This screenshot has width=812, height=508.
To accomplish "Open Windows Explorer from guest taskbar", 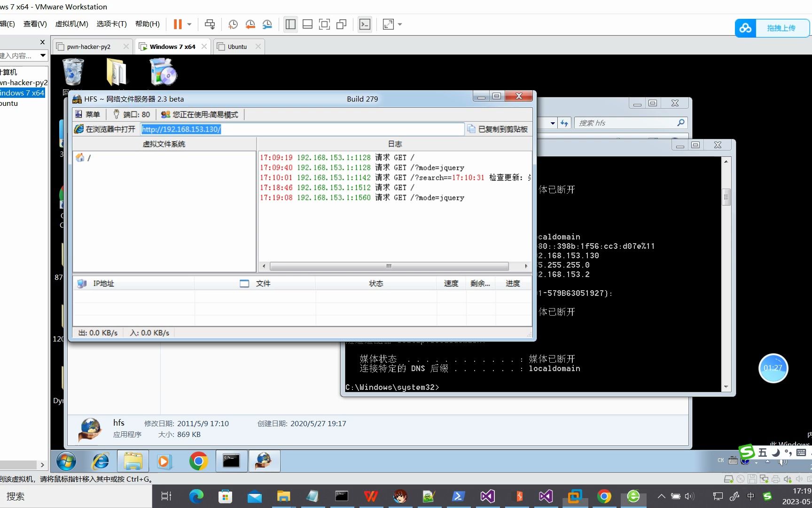I will [133, 461].
